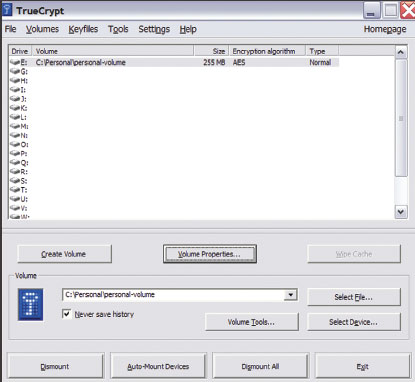Expand the volume path dropdown arrow
The image size is (415, 382).
point(291,295)
